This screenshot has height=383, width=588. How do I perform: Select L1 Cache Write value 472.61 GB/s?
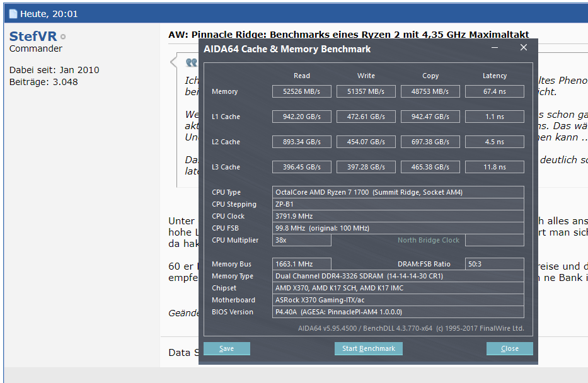[366, 117]
